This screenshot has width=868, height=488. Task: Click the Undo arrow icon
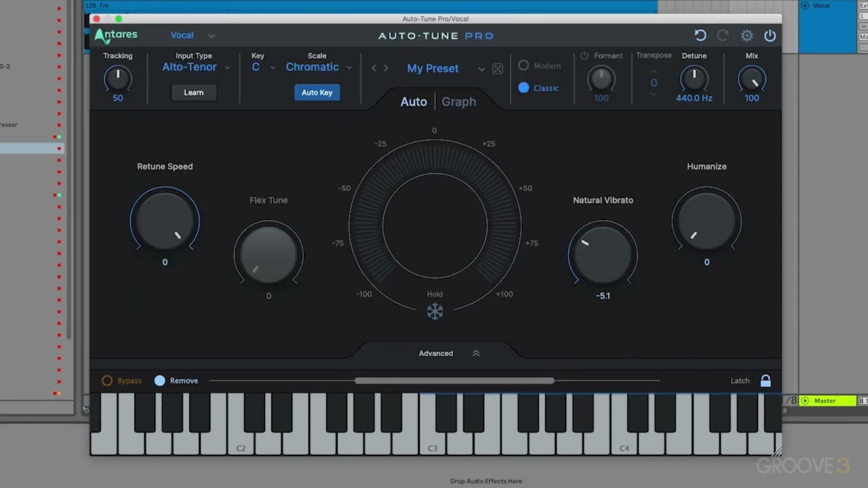pyautogui.click(x=701, y=35)
